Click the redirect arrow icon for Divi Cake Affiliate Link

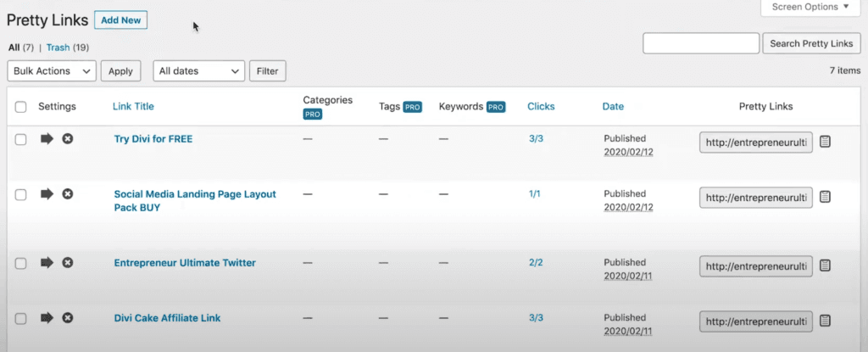47,318
